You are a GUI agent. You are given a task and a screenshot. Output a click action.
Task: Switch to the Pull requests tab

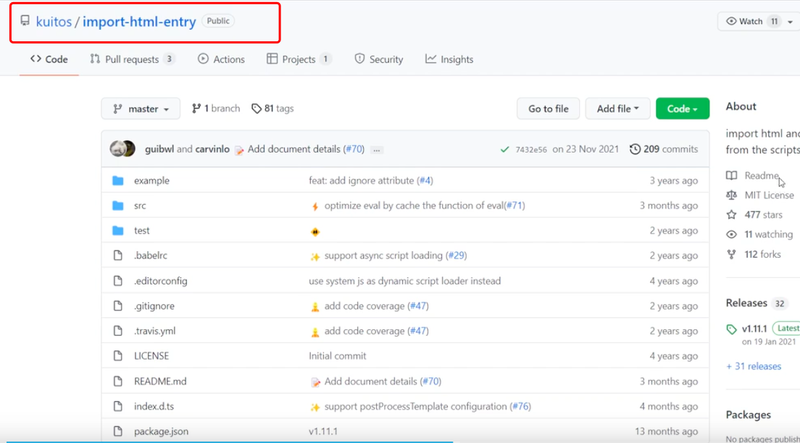click(x=132, y=59)
